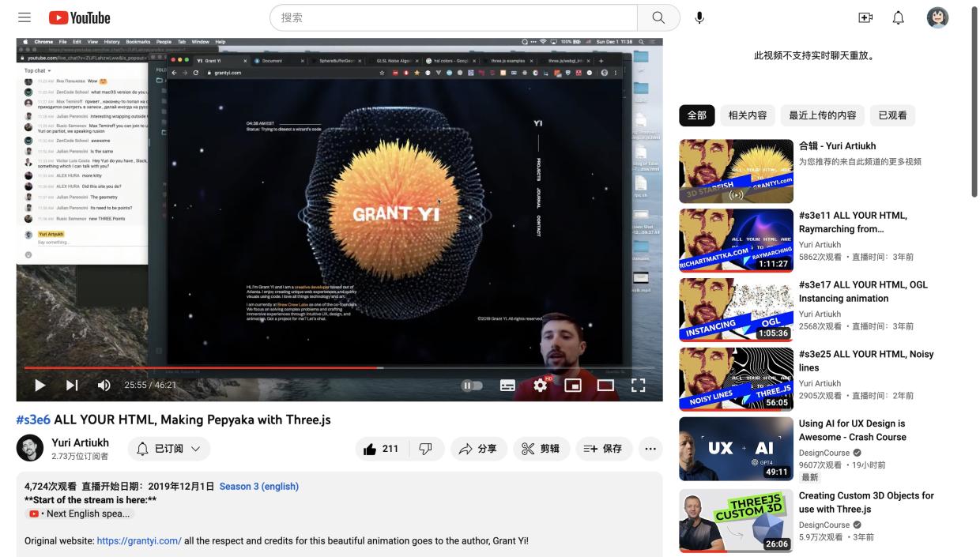Open the player settings gear
The width and height of the screenshot is (980, 557).
click(541, 385)
